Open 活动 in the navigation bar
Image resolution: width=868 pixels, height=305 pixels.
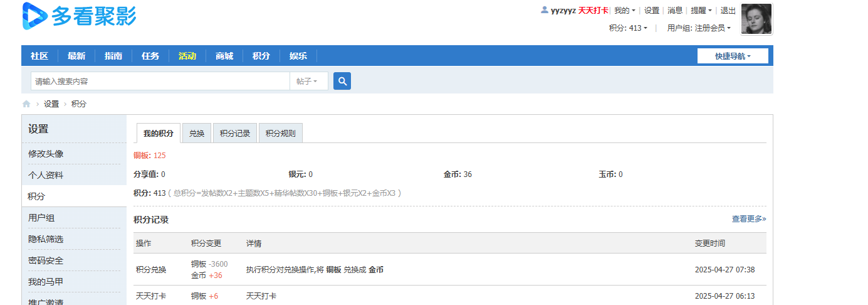pyautogui.click(x=187, y=56)
